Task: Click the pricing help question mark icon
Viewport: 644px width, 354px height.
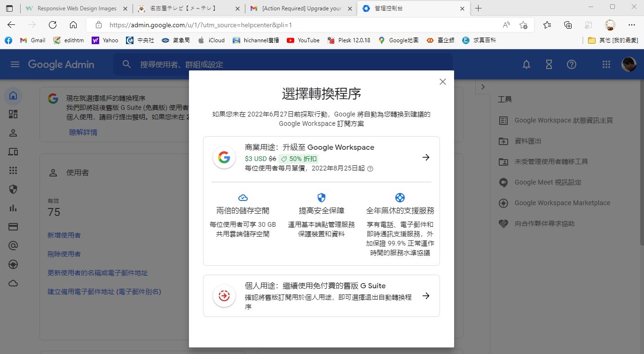Action: [x=370, y=169]
